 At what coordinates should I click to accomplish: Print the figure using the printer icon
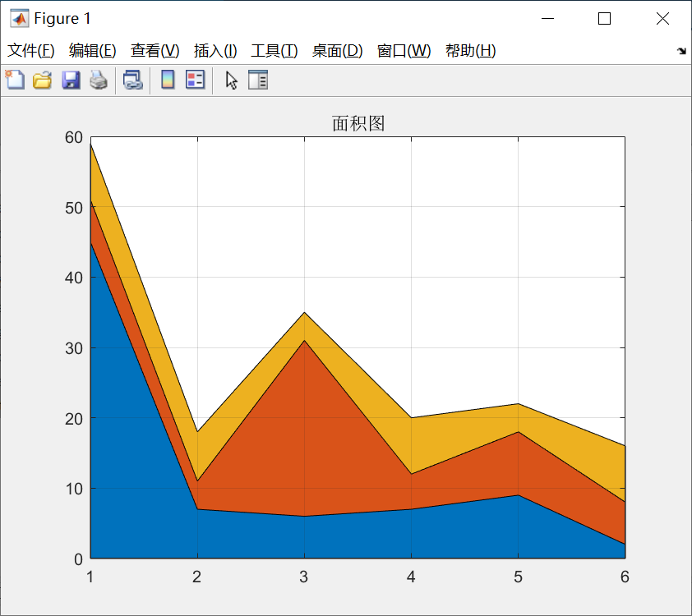(99, 80)
